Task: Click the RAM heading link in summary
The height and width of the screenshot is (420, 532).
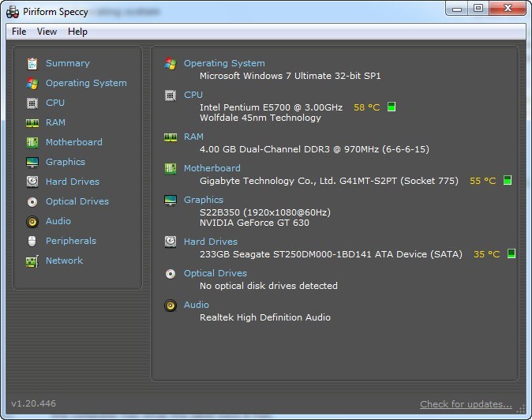Action: coord(193,137)
